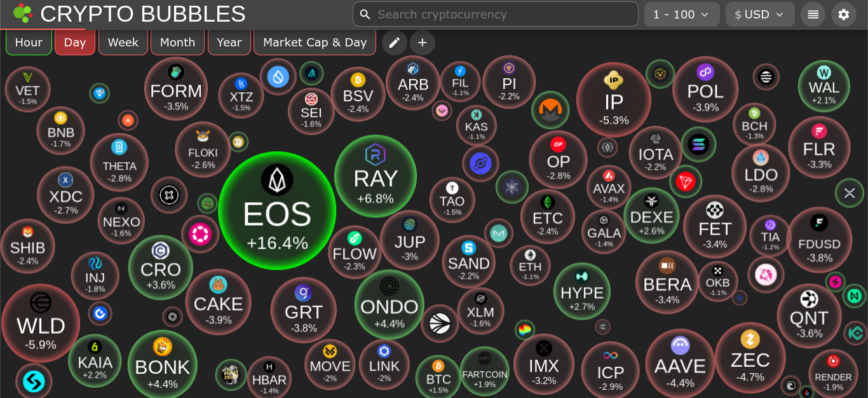Switch to the Year tab
The width and height of the screenshot is (868, 398).
coord(229,43)
